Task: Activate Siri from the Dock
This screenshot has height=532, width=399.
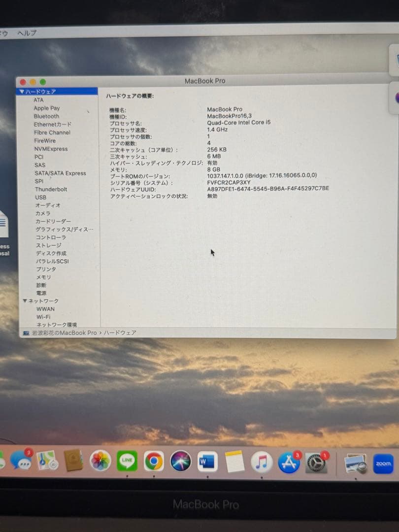Action: click(x=181, y=462)
